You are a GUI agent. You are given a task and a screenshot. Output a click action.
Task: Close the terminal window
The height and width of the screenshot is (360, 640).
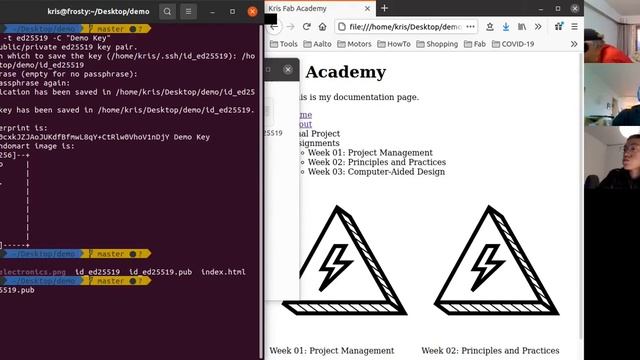[253, 11]
